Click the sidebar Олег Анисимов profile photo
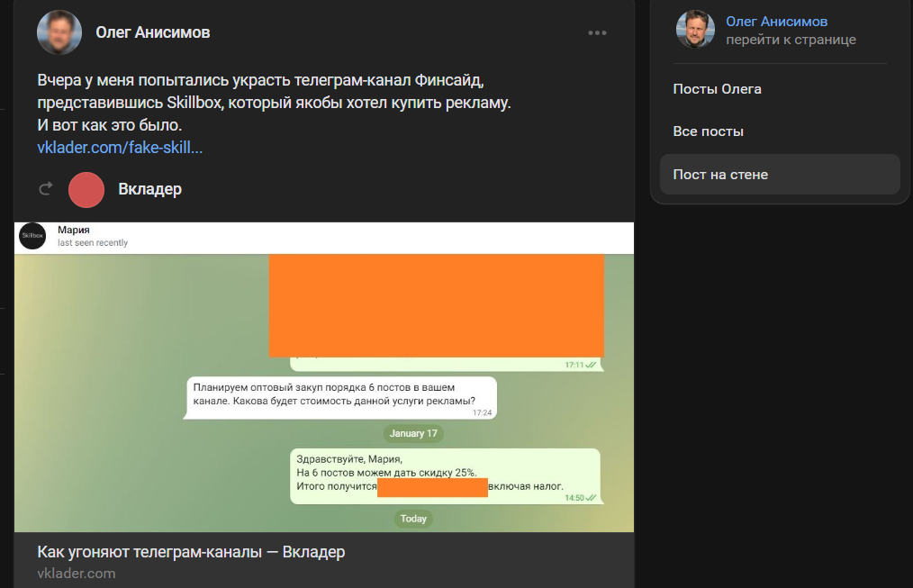The width and height of the screenshot is (913, 588). point(695,29)
